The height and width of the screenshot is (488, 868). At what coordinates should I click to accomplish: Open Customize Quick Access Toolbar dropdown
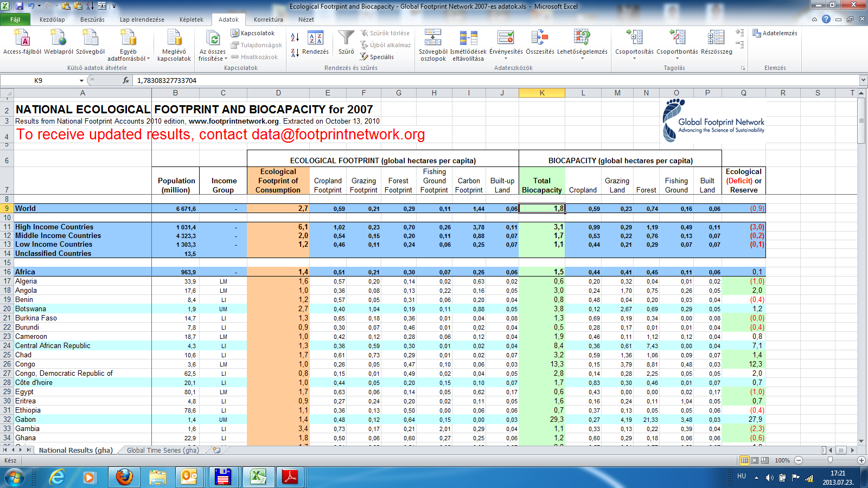[x=114, y=6]
